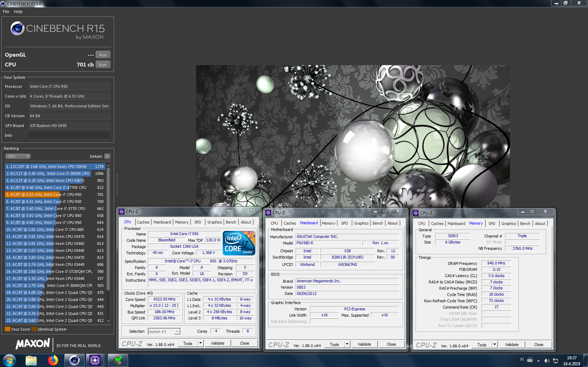Click CPU-Z icon in Mainboard window title
Image resolution: width=588 pixels, height=367 pixels.
(x=268, y=212)
